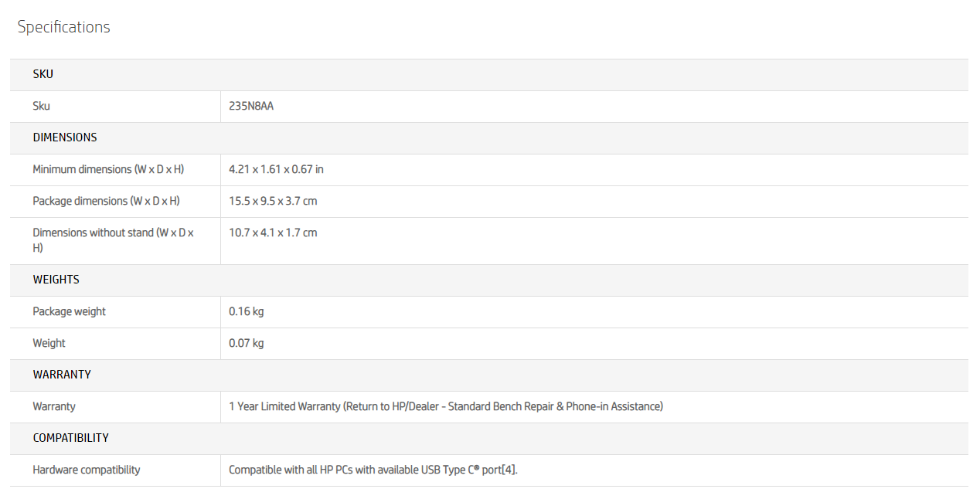Open footnote [4] after USB Type C port
This screenshot has height=499, width=980.
pos(509,470)
